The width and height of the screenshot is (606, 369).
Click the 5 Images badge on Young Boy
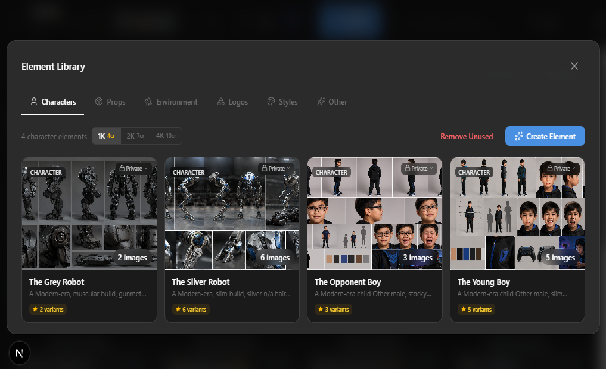[560, 257]
